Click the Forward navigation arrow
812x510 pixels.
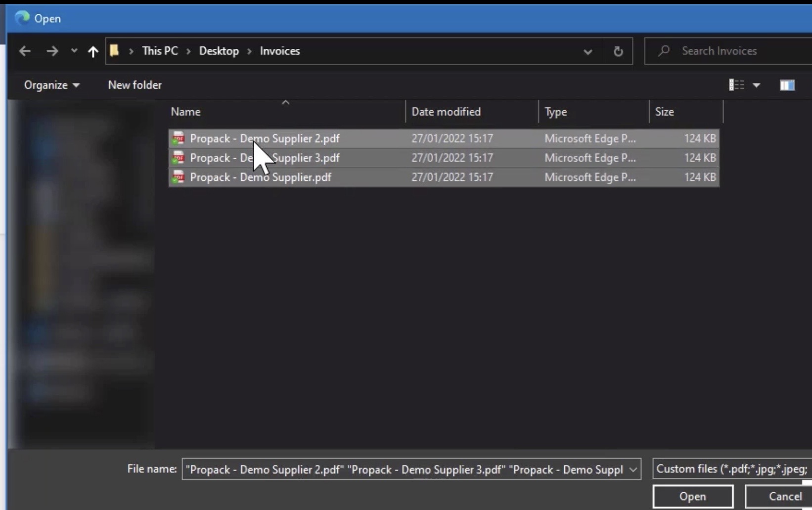(52, 51)
